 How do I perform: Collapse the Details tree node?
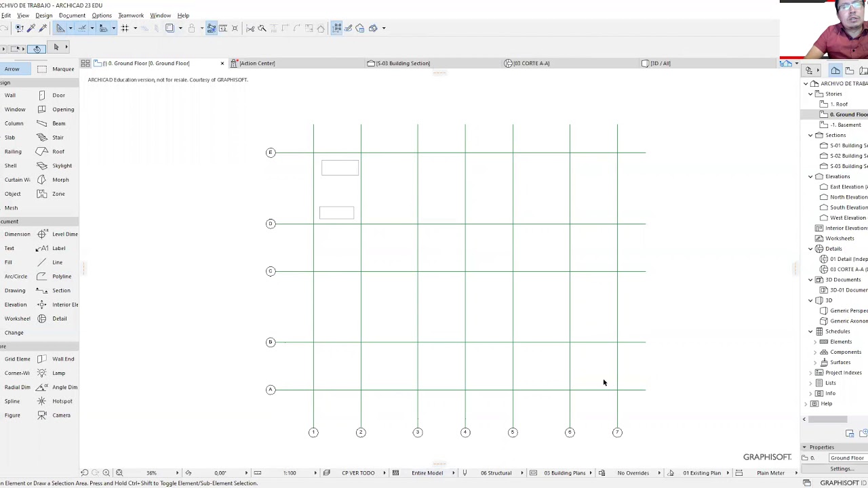[x=810, y=249]
